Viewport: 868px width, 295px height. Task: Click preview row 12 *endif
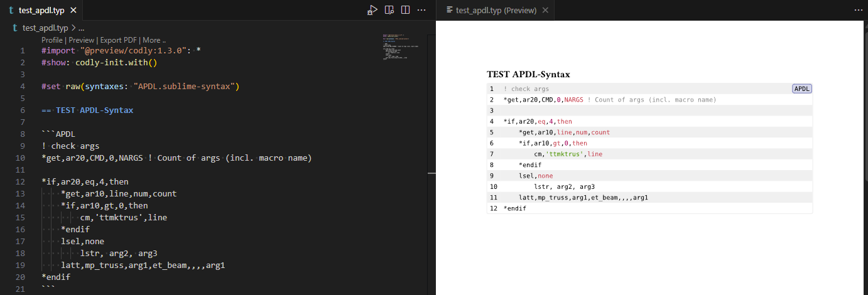[650, 208]
